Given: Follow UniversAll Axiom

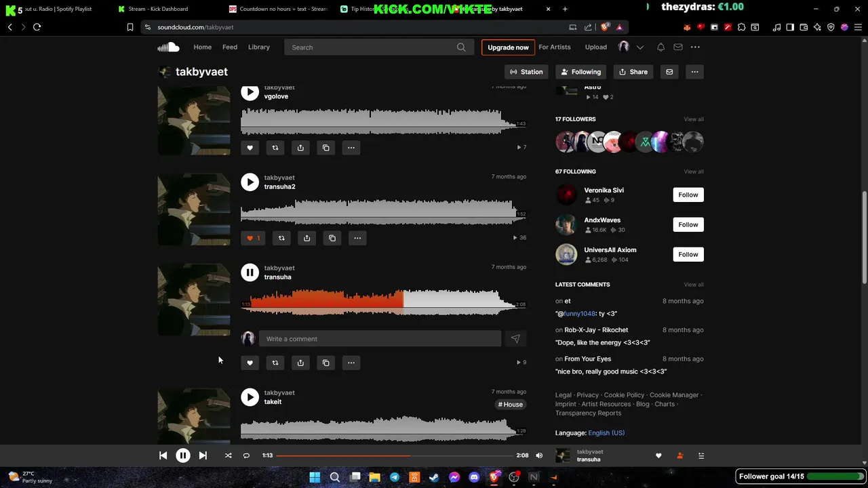Looking at the screenshot, I should coord(688,254).
